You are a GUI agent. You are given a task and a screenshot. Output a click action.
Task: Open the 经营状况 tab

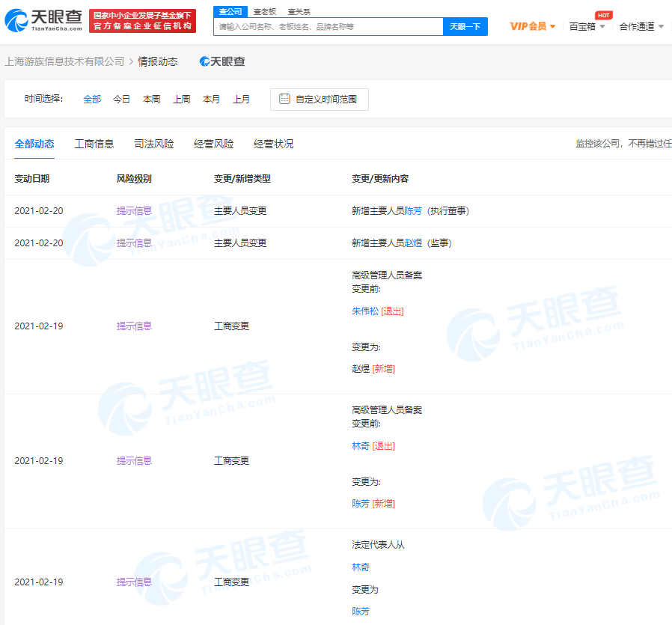tap(274, 144)
